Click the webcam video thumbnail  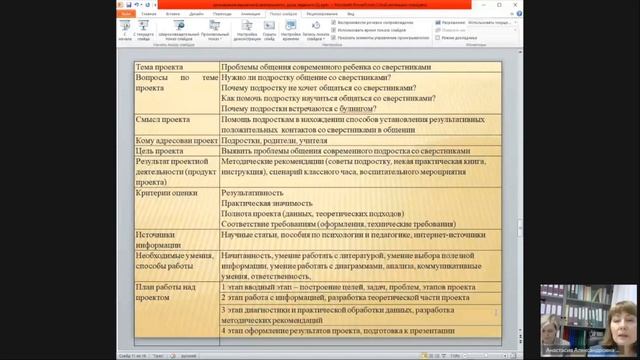coord(588,320)
